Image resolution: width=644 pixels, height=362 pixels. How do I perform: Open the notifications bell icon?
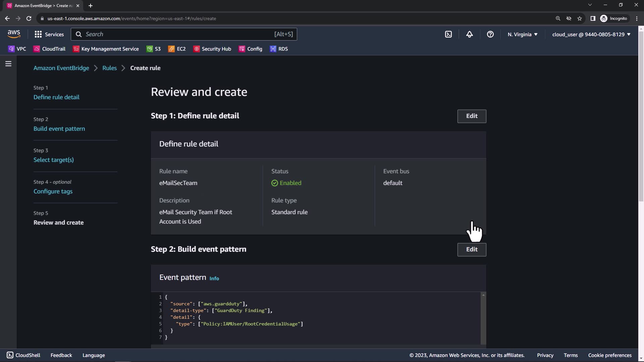point(469,34)
